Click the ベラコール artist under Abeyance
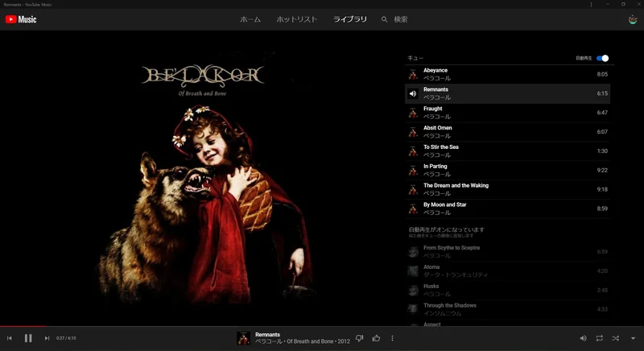 [x=437, y=78]
